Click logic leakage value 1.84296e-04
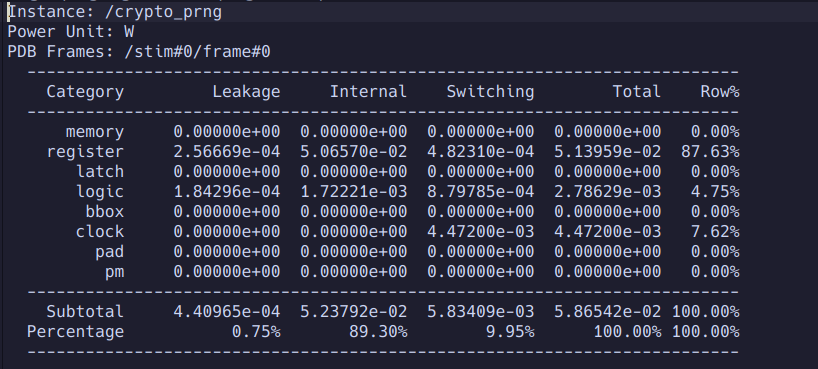This screenshot has height=369, width=818. point(227,192)
